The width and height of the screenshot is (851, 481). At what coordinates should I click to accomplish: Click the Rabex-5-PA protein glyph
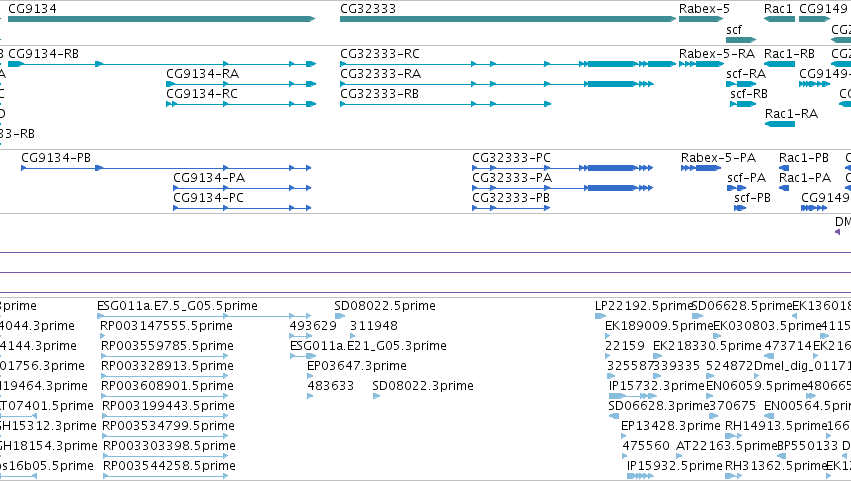point(701,168)
